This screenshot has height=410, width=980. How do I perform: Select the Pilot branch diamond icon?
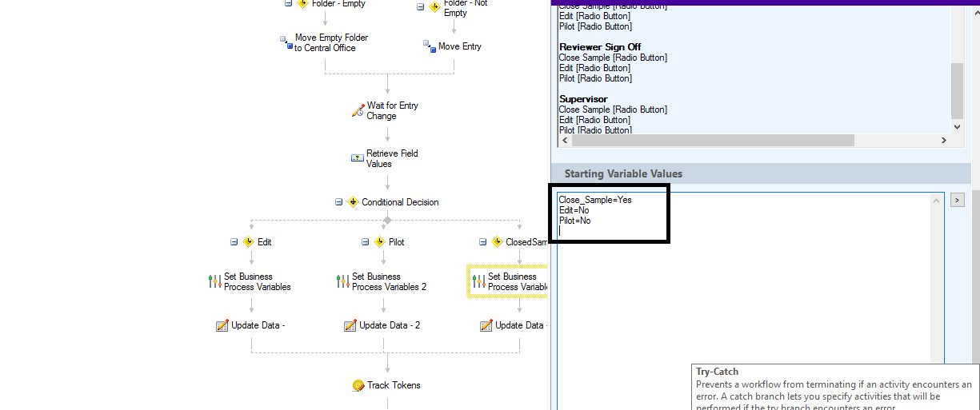pyautogui.click(x=380, y=241)
